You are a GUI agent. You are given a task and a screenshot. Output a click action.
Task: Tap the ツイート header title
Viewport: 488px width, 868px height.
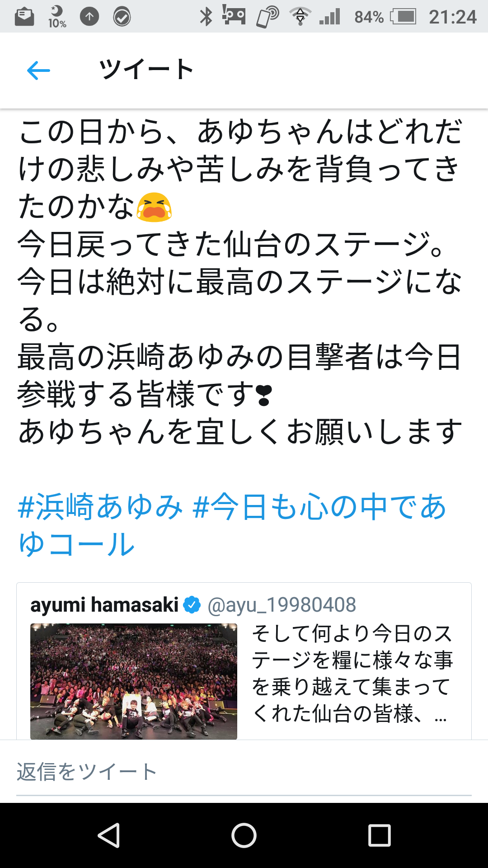146,70
